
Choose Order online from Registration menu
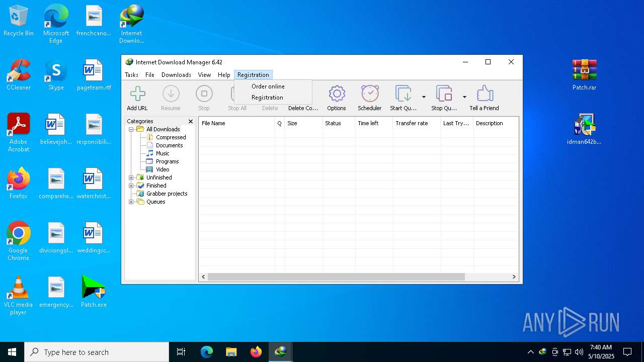(x=268, y=86)
